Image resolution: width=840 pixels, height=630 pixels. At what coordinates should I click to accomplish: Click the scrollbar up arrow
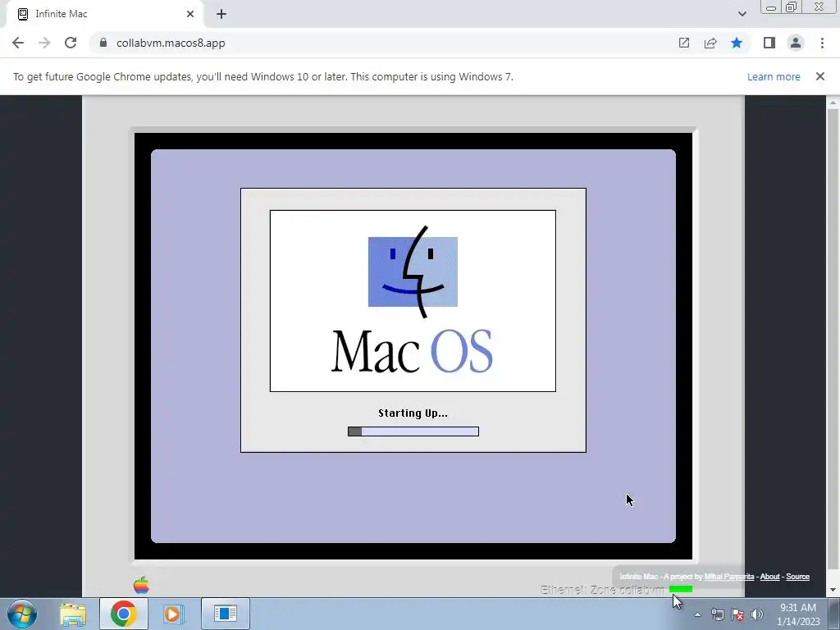(833, 102)
